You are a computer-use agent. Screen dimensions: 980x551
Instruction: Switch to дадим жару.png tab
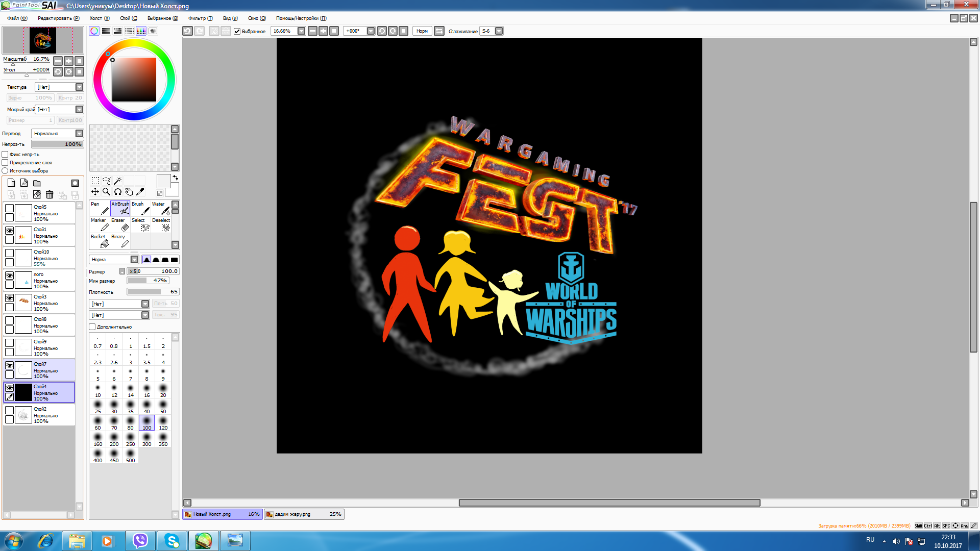coord(304,514)
